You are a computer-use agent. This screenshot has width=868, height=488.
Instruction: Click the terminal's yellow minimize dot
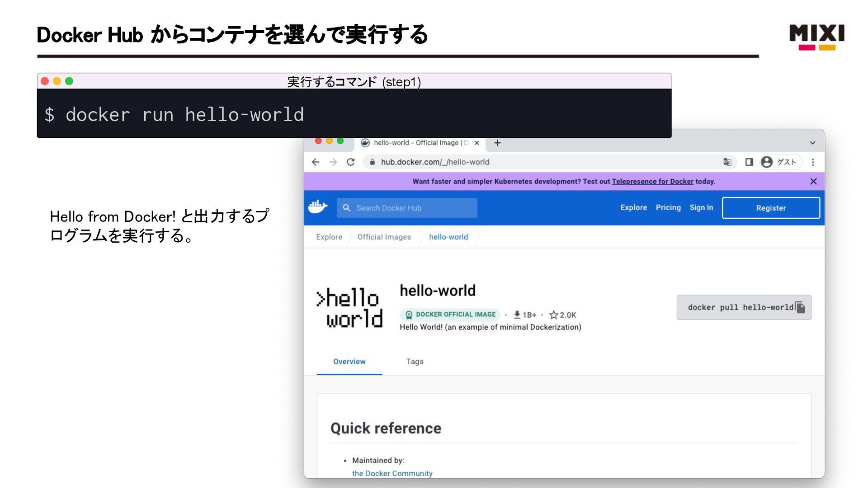pyautogui.click(x=57, y=81)
